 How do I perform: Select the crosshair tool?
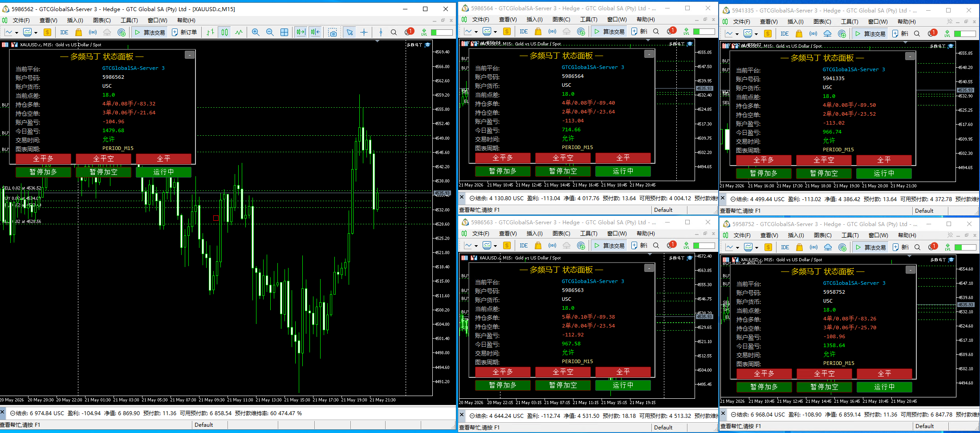(x=364, y=32)
